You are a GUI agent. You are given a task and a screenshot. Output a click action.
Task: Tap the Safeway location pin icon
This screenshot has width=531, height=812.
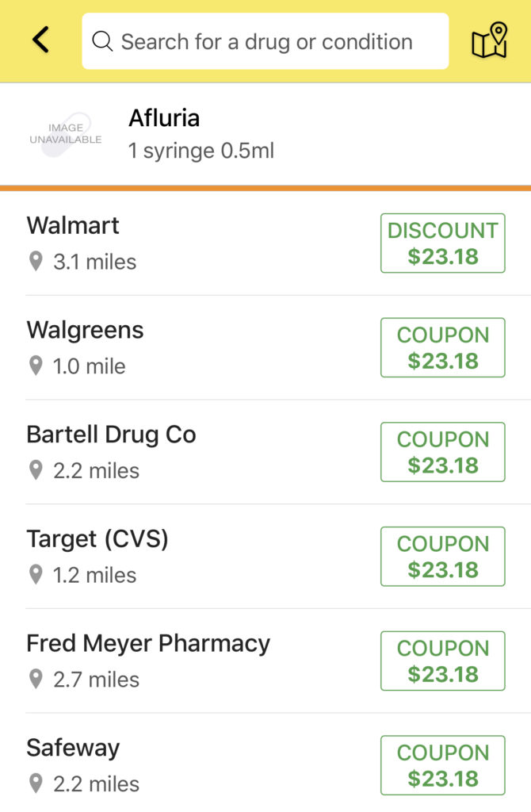[x=36, y=783]
